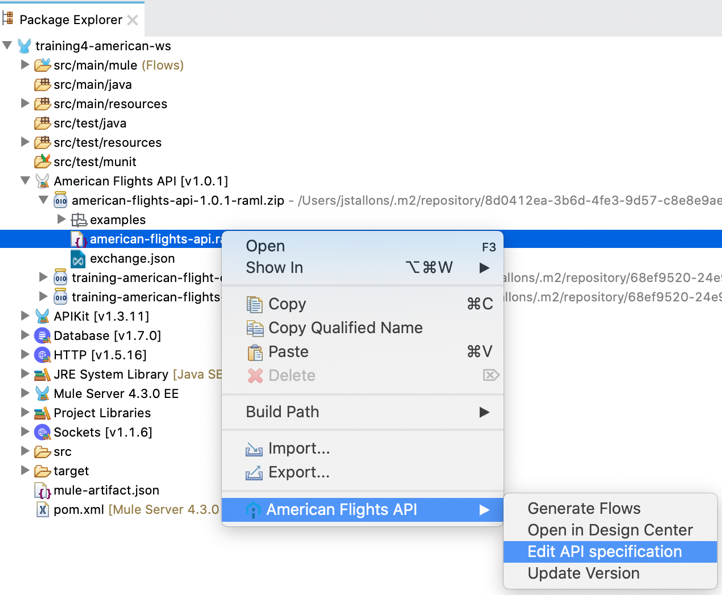
Task: Click the src/main/java package folder icon
Action: tap(42, 84)
